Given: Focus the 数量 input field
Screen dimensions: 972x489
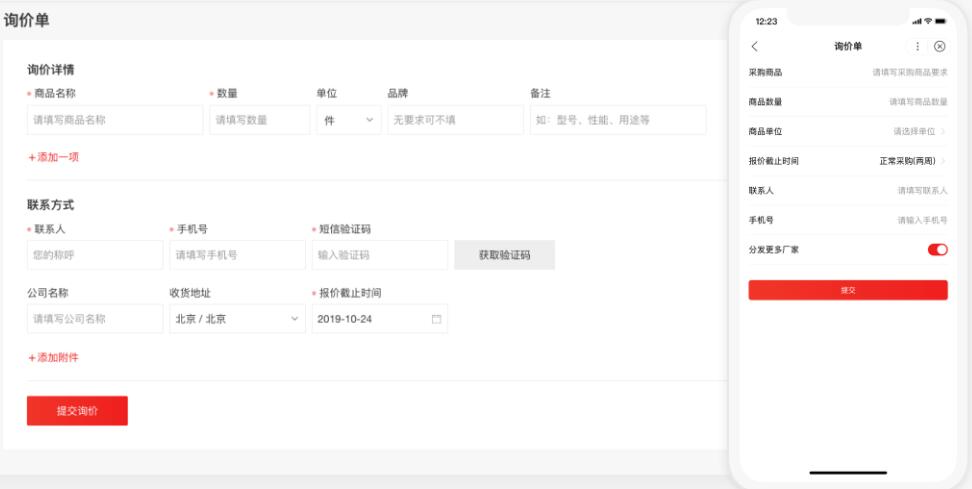Looking at the screenshot, I should tap(259, 120).
